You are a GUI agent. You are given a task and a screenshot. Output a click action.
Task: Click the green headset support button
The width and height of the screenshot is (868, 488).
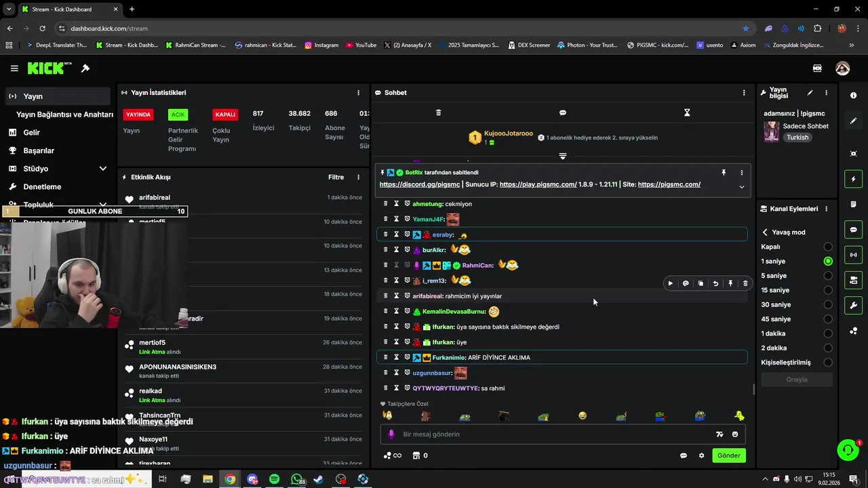[848, 449]
